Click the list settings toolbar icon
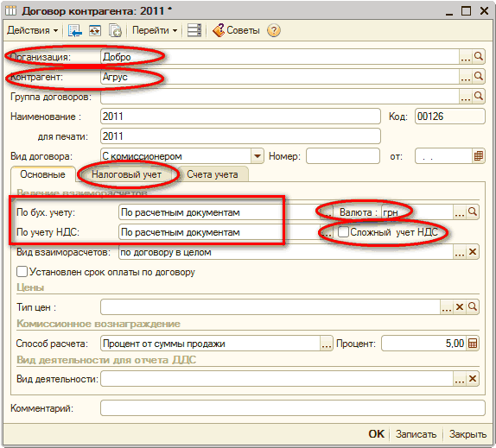This screenshot has width=496, height=448. click(194, 30)
